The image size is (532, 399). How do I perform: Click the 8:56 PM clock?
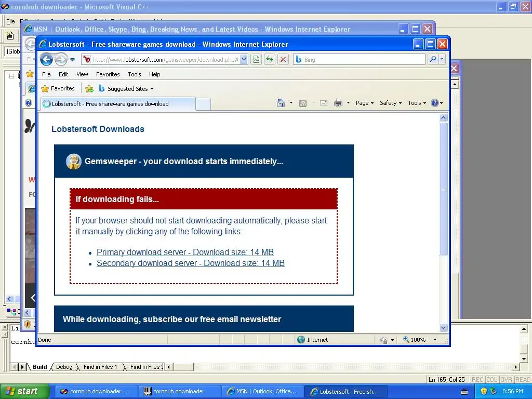(x=513, y=391)
